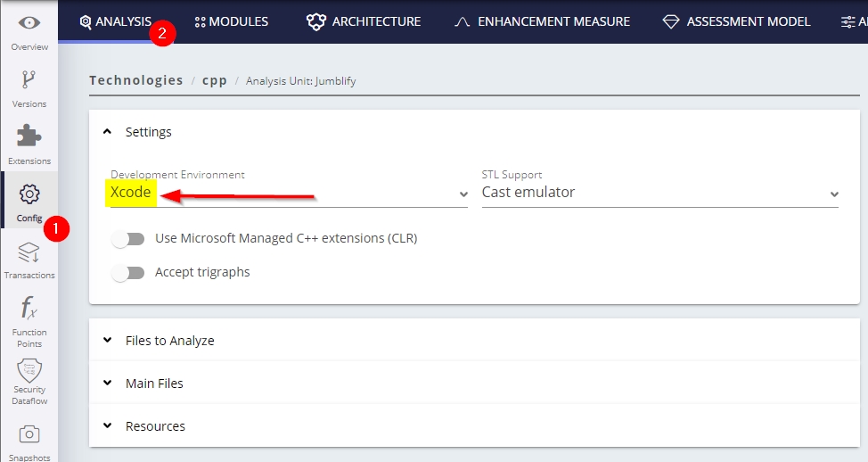Open the STL Support dropdown
868x462 pixels.
click(659, 193)
